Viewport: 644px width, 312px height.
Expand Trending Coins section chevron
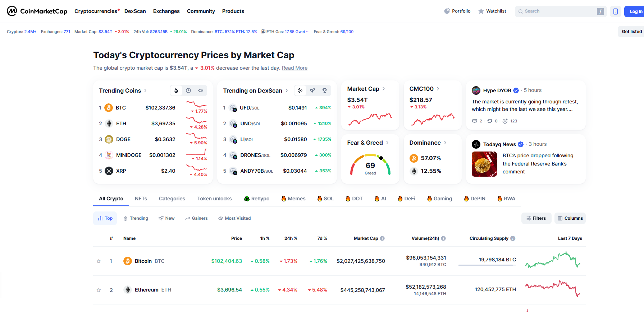click(145, 90)
